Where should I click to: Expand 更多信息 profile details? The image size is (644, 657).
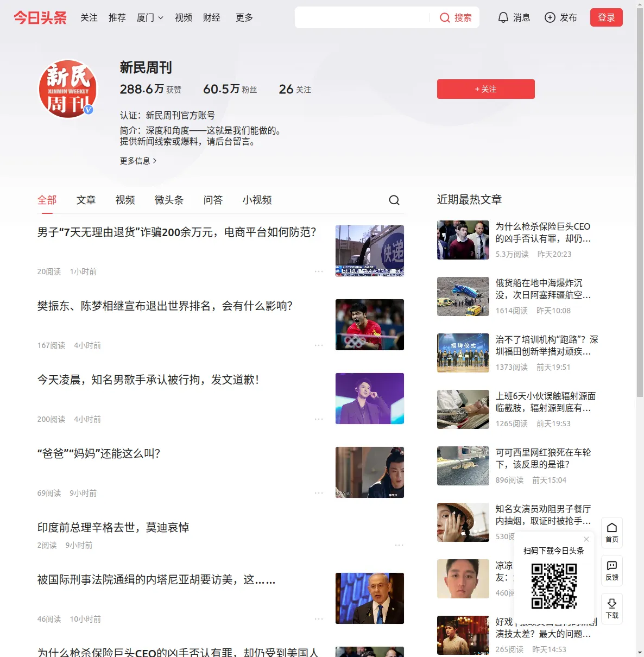tap(138, 161)
